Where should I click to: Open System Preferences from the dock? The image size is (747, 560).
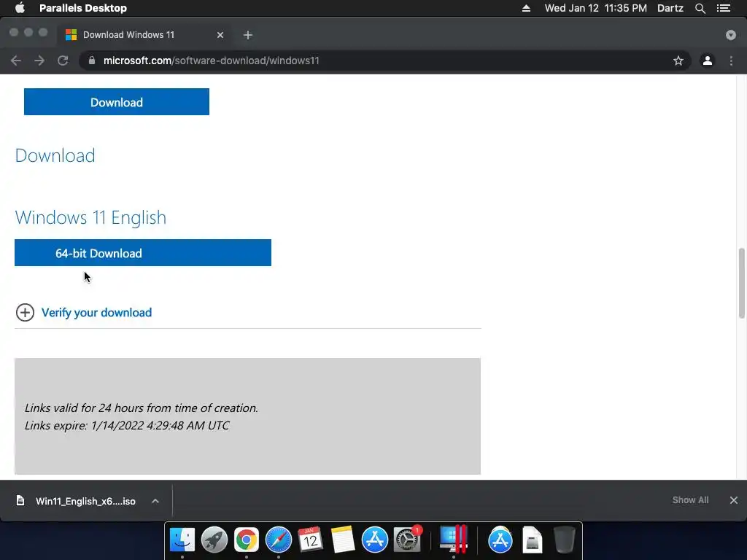407,540
